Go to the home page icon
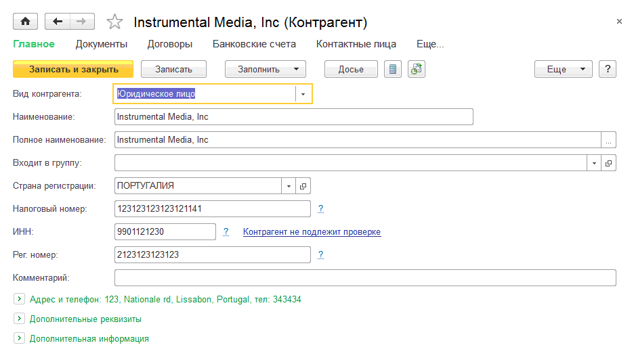 coord(26,22)
